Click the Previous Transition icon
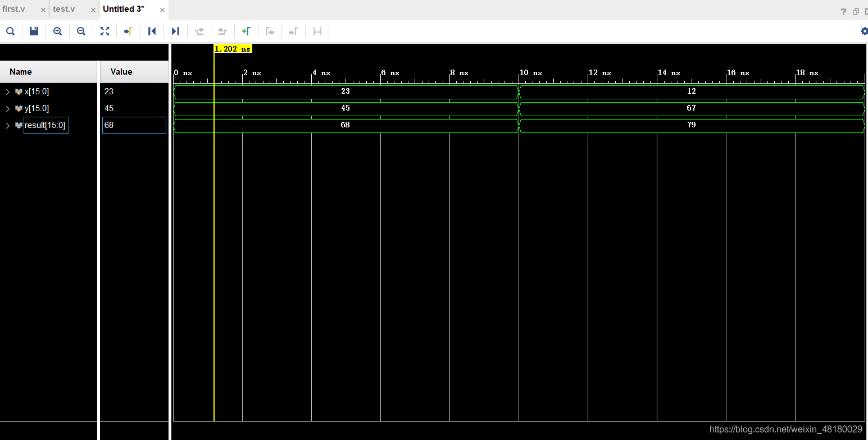The image size is (868, 440). click(199, 31)
